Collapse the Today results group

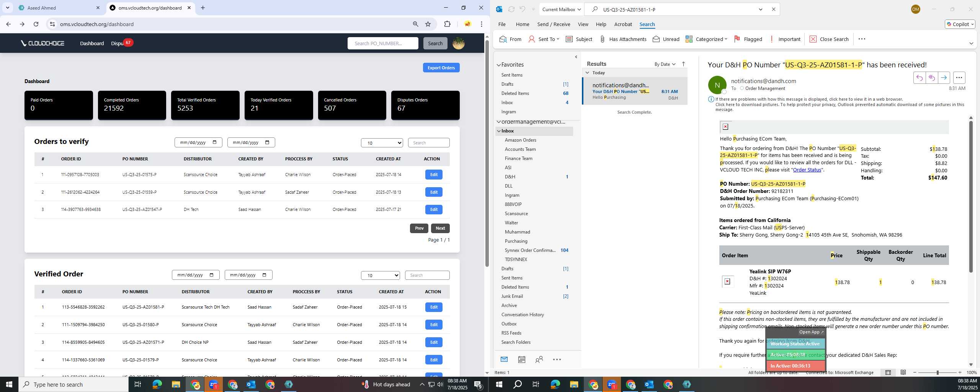(587, 73)
